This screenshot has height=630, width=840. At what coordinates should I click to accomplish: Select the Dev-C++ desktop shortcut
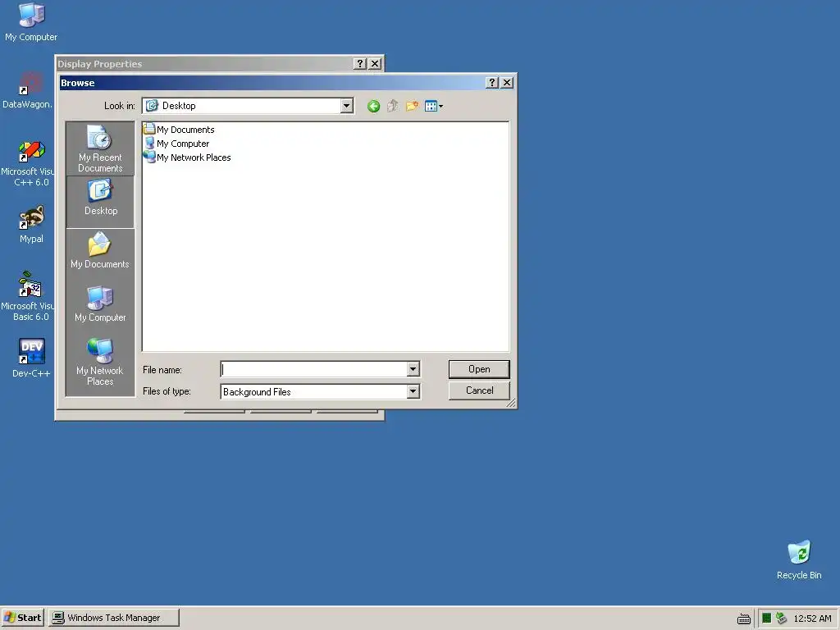coord(31,358)
